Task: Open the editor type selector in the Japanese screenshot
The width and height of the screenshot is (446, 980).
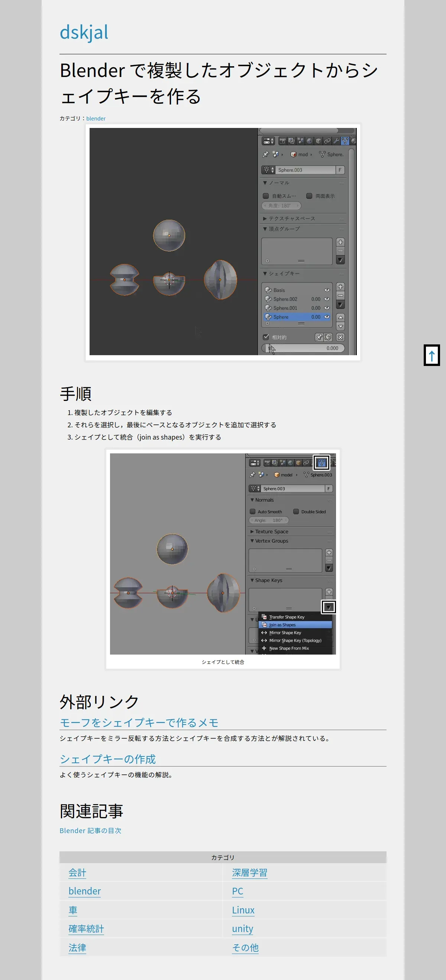Action: (x=268, y=141)
